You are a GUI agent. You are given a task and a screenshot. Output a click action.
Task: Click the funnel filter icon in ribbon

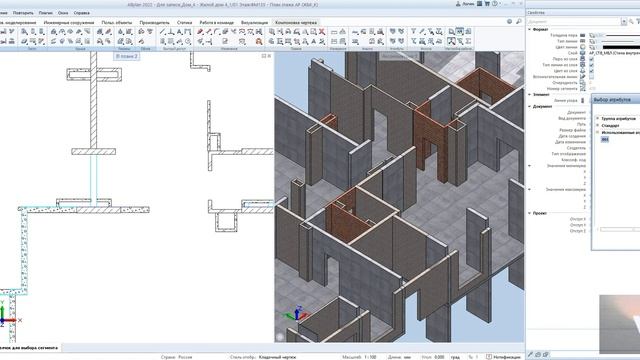413,32
